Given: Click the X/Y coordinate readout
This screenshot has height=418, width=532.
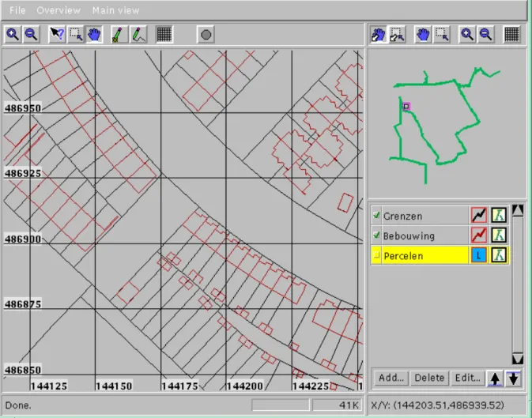Looking at the screenshot, I should point(437,405).
